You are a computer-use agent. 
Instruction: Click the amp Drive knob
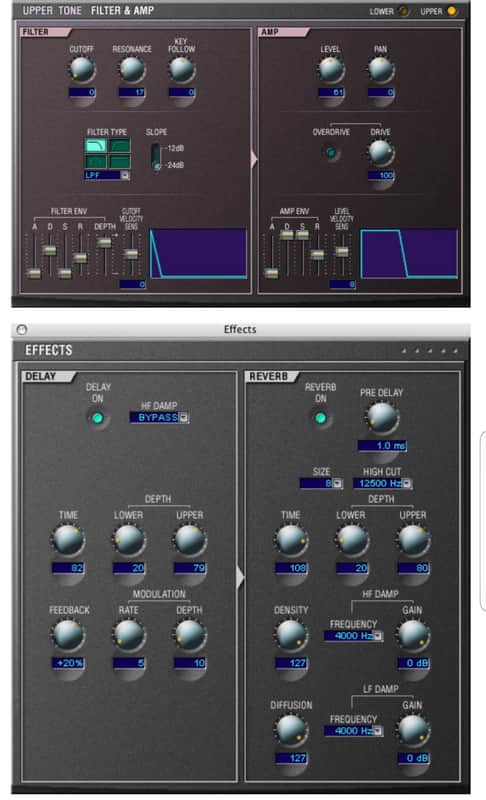click(380, 153)
